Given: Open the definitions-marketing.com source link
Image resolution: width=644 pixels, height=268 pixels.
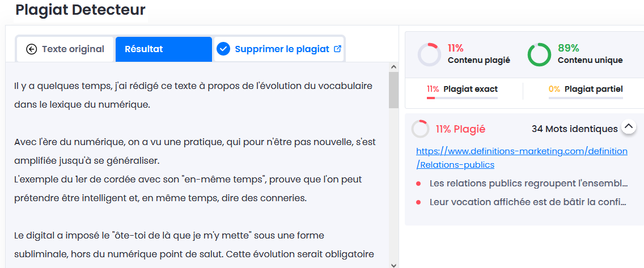Looking at the screenshot, I should [522, 158].
